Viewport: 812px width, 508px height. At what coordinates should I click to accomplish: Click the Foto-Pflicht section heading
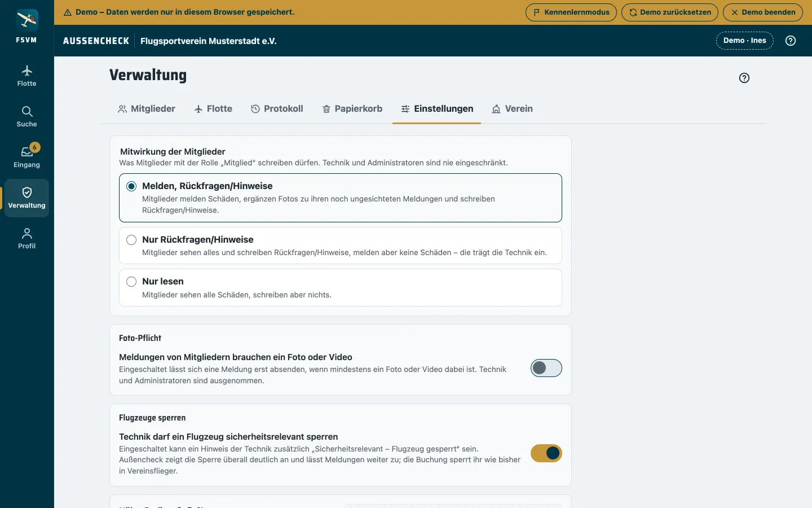(x=140, y=338)
